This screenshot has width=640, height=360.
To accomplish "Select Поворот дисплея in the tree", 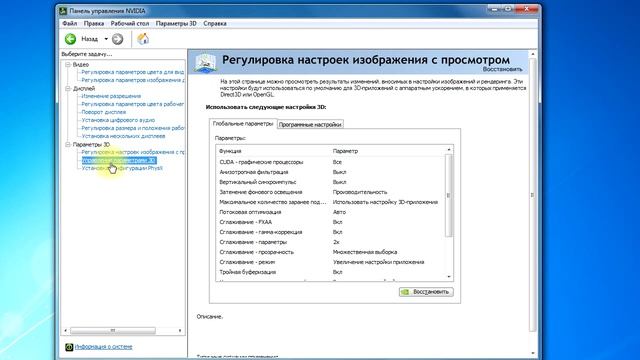I will click(104, 112).
